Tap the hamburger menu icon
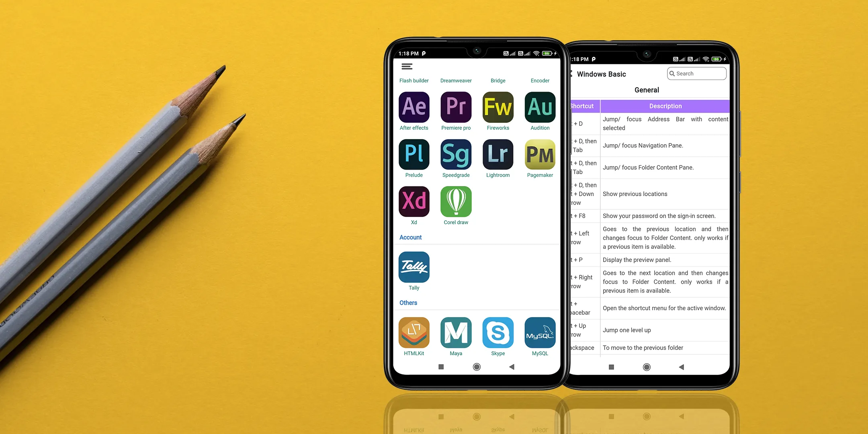 tap(407, 66)
